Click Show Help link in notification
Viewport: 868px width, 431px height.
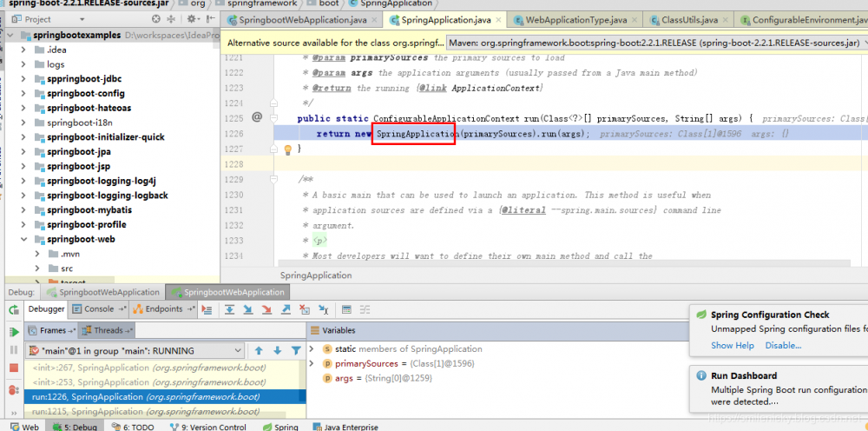tap(733, 345)
